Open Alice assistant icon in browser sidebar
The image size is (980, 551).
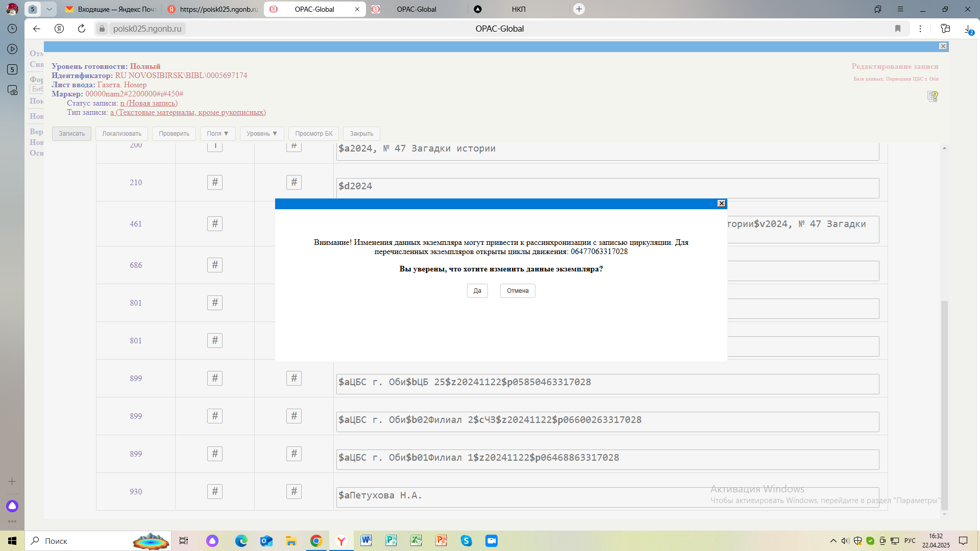(x=12, y=506)
